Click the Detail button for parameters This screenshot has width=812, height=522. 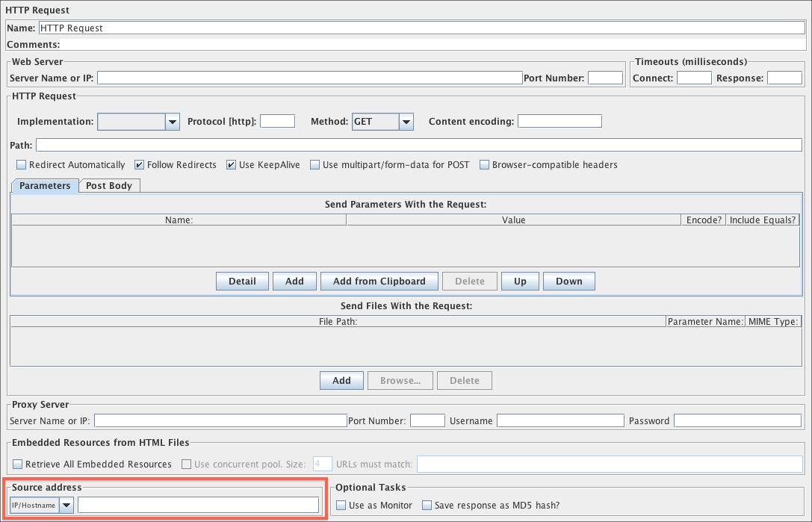tap(242, 282)
